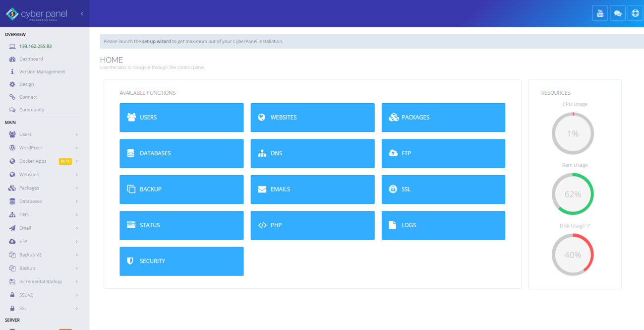This screenshot has height=330, width=644.
Task: Open the chat bubbles icon in header
Action: pos(617,13)
